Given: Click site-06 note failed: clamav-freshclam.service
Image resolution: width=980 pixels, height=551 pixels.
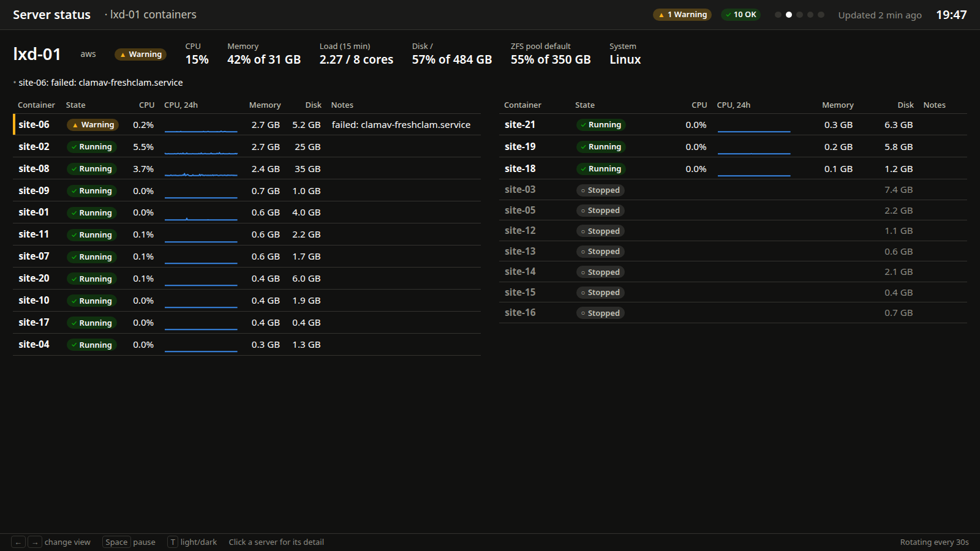Looking at the screenshot, I should tap(401, 125).
